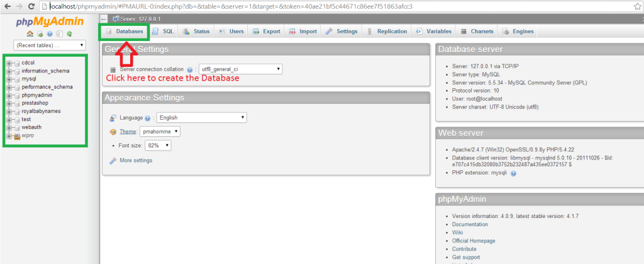Click the Language icon in Appearance Settings

(113, 118)
